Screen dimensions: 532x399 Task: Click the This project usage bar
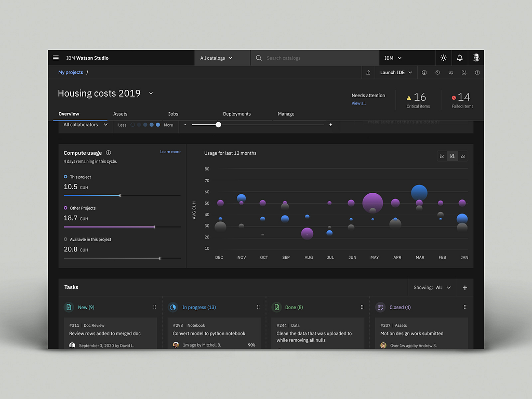point(122,196)
